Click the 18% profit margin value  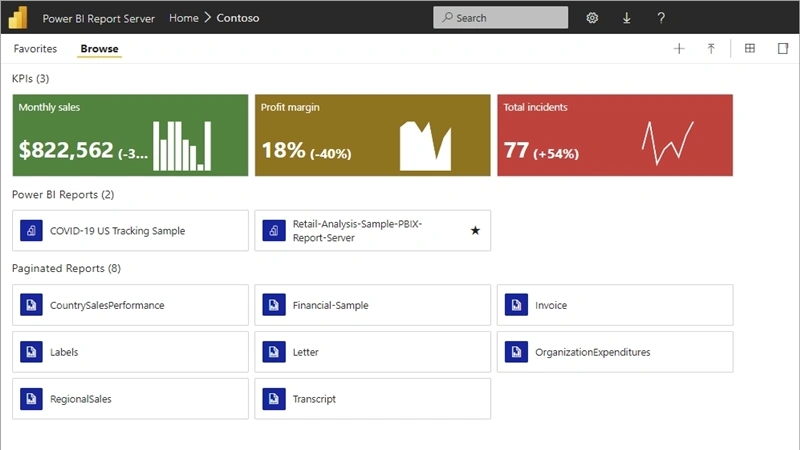tap(283, 151)
